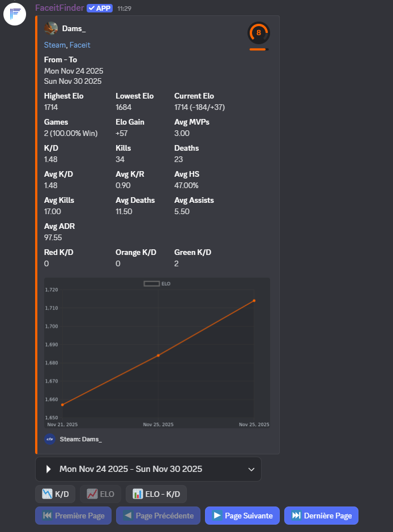Image resolution: width=393 pixels, height=532 pixels.
Task: Click the Lowest Elo value 1684
Action: [x=123, y=107]
